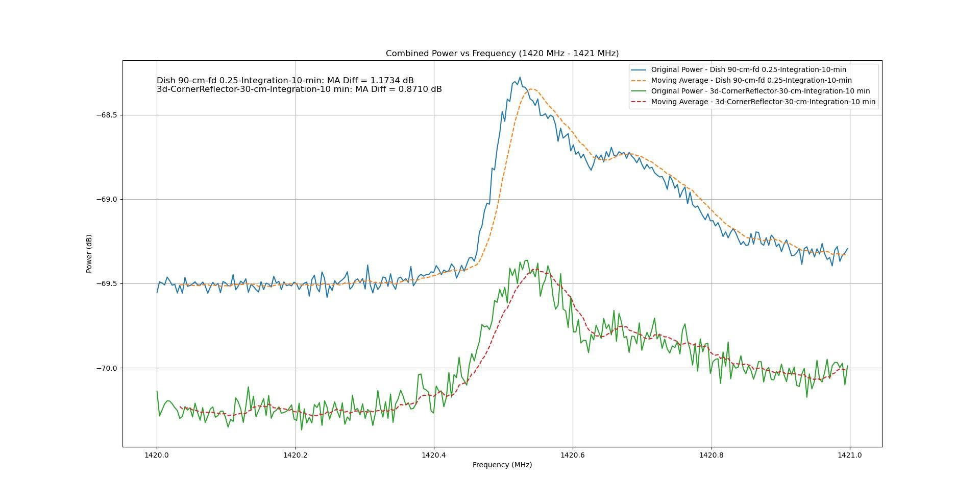Click annotation 'MA Diff = 0.8710 dB' line

coord(299,89)
